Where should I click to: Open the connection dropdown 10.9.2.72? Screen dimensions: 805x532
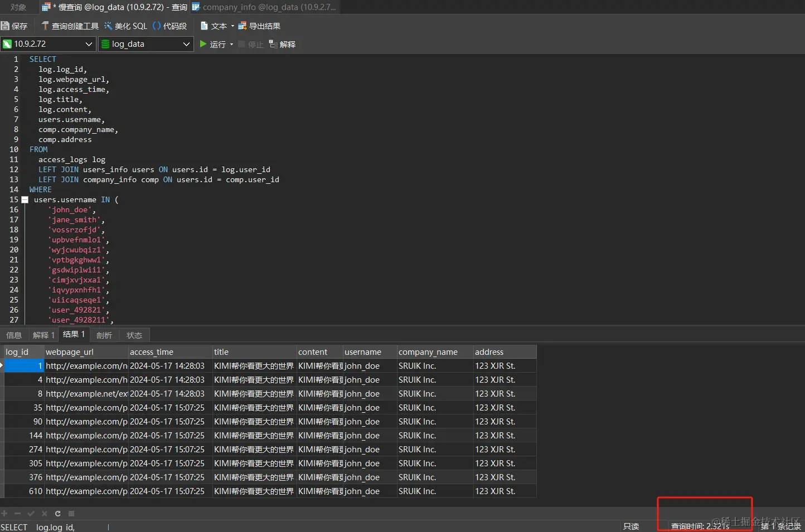click(48, 44)
